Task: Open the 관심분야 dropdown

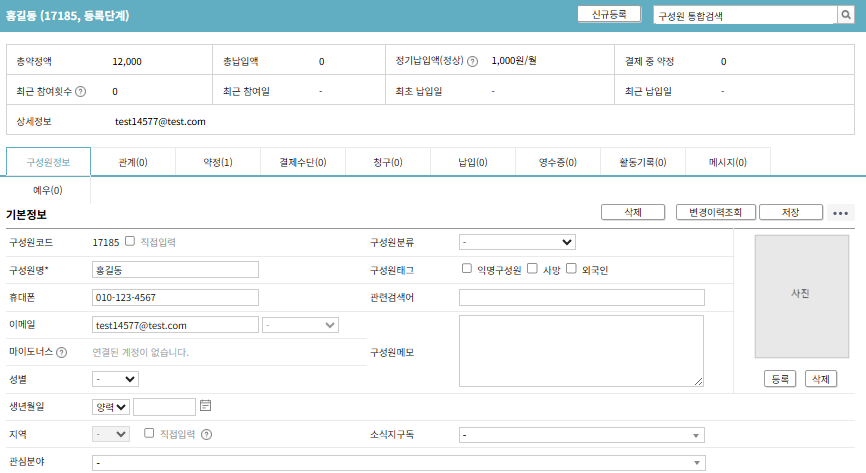Action: tap(399, 463)
